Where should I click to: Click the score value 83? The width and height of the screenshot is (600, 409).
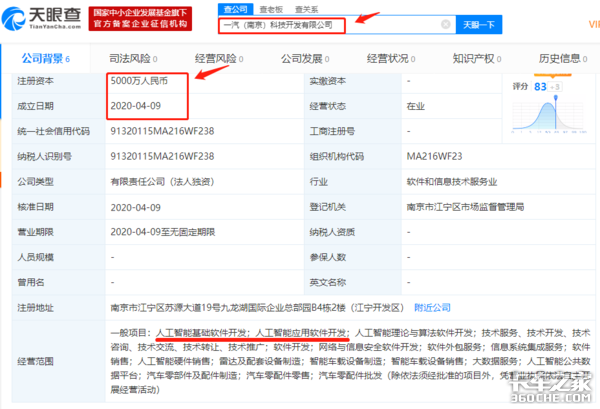(540, 87)
